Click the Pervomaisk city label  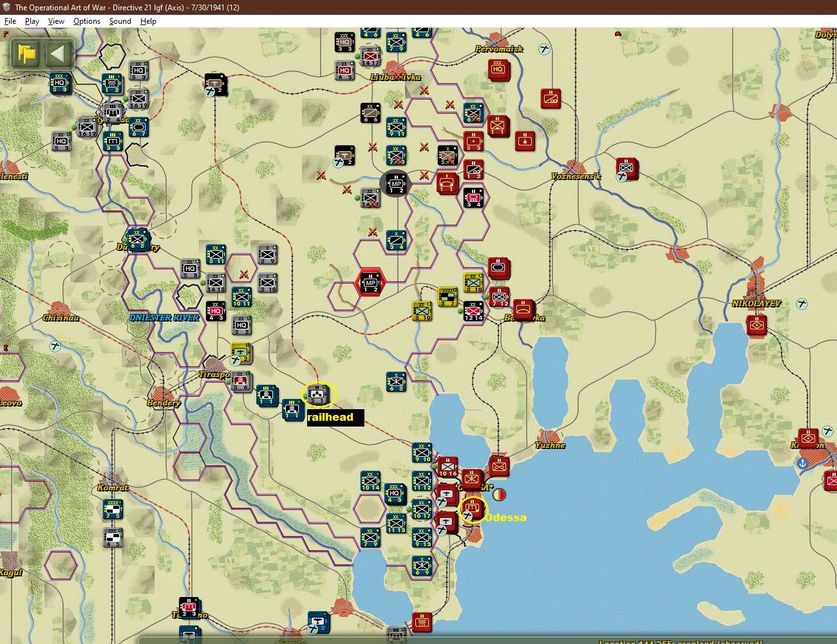coord(499,49)
